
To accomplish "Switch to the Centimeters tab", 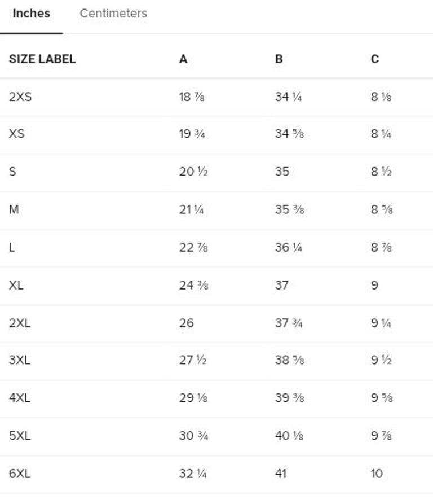I will click(x=113, y=14).
